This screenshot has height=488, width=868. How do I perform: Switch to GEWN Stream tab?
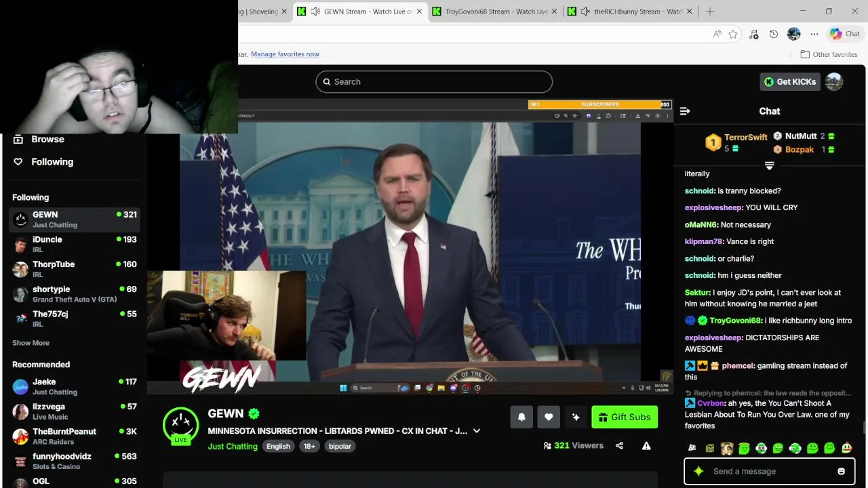point(361,12)
